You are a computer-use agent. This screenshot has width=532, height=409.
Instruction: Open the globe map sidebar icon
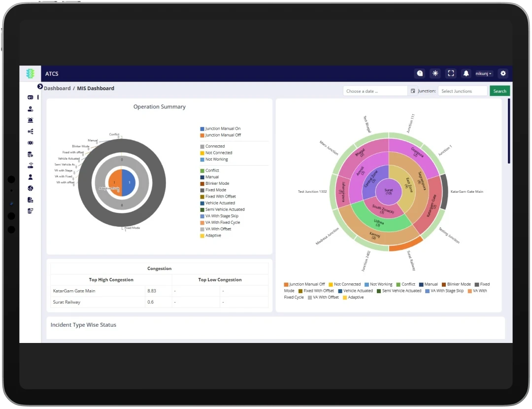click(x=30, y=188)
